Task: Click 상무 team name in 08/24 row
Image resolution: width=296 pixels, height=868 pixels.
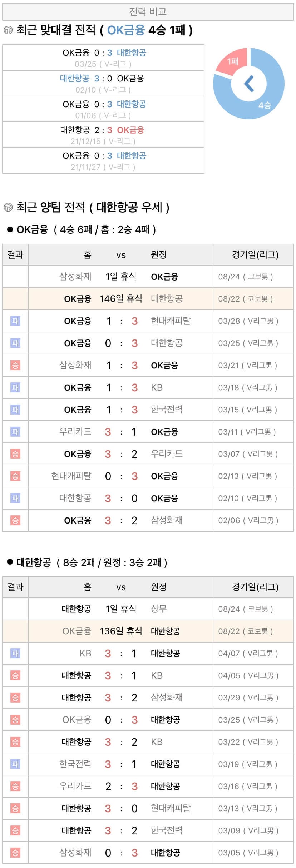Action: click(x=159, y=609)
